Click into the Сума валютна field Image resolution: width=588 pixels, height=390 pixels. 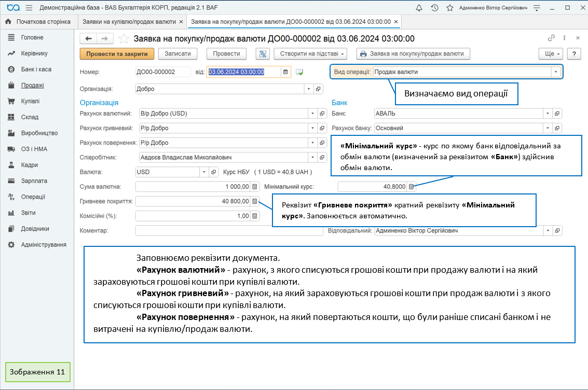pos(193,187)
